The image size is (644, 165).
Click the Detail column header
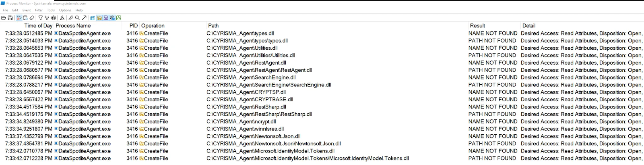[528, 25]
